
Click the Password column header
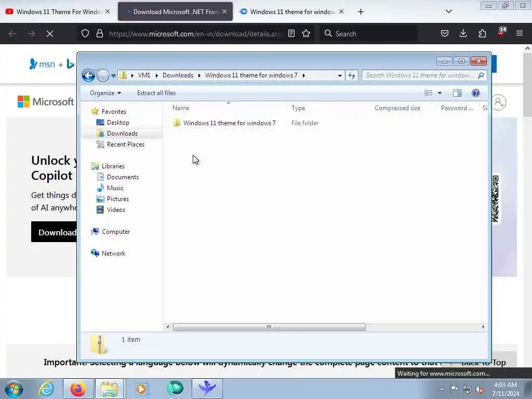tap(457, 108)
